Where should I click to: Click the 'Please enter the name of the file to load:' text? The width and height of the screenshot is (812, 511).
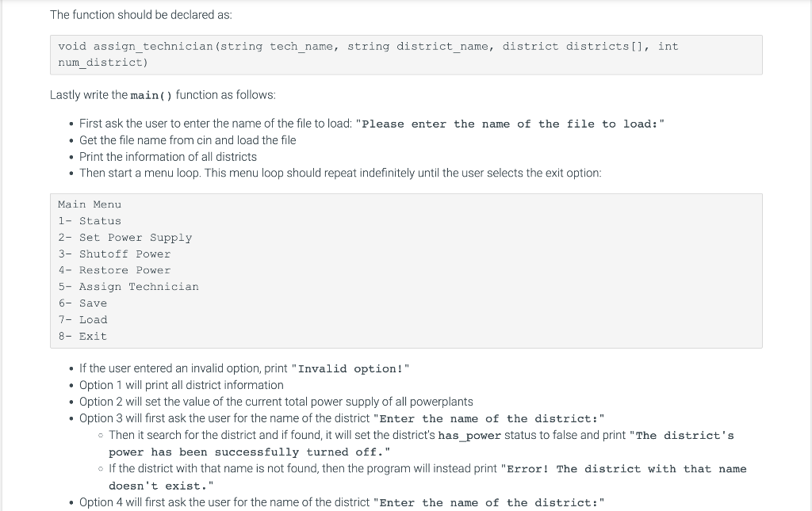click(x=510, y=124)
